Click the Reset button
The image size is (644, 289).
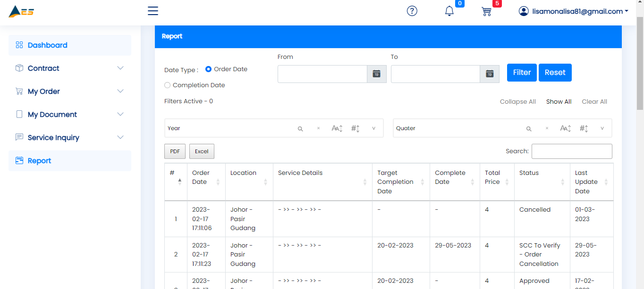tap(555, 73)
